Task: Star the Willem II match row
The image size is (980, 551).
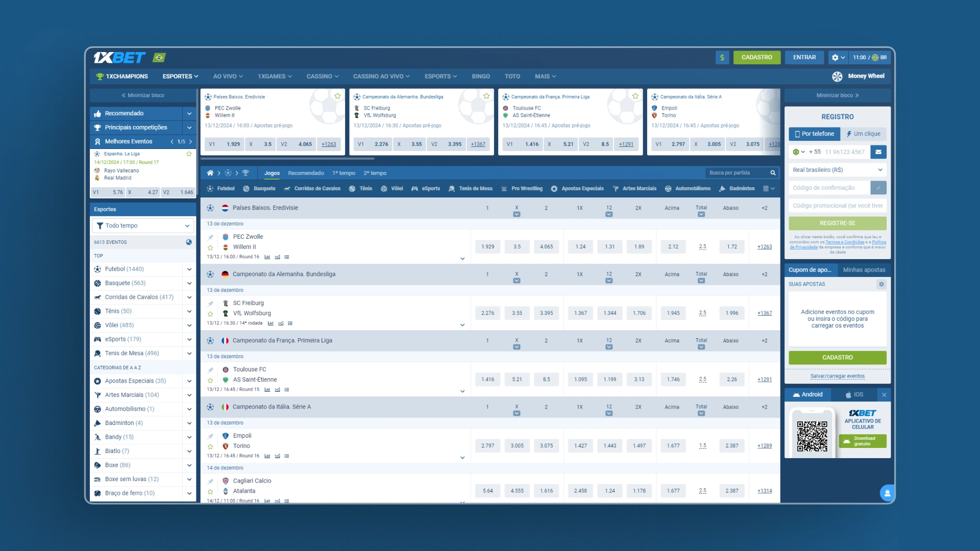Action: point(210,247)
